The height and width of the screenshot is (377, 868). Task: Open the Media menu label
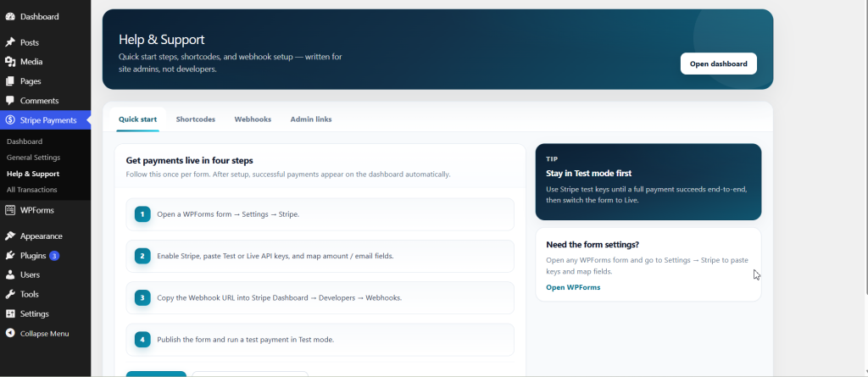point(31,62)
